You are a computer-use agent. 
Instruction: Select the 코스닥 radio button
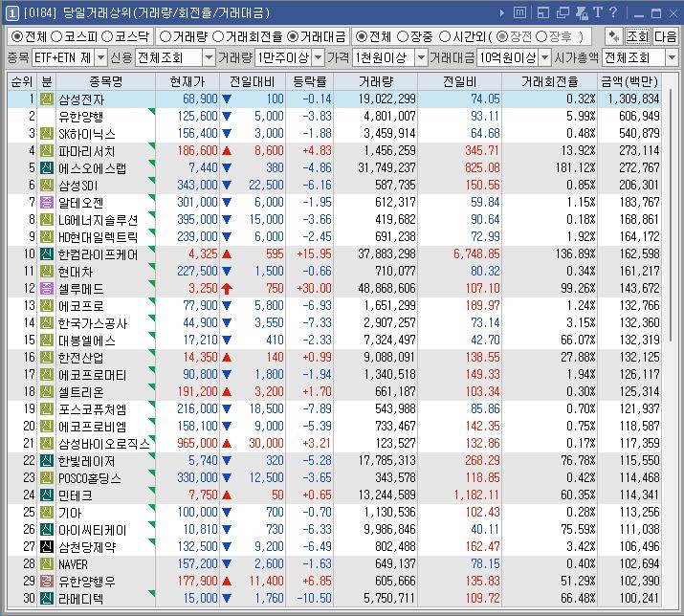pos(107,36)
